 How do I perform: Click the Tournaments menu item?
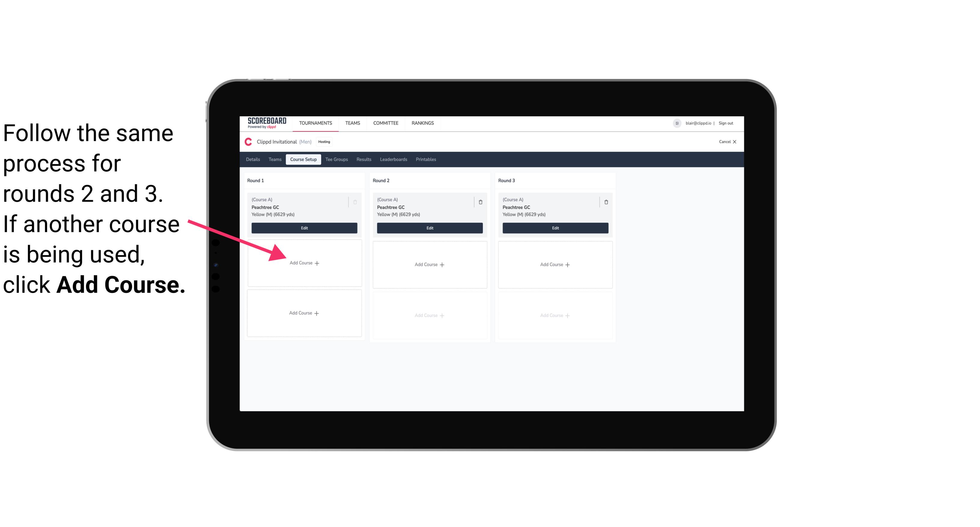point(315,123)
